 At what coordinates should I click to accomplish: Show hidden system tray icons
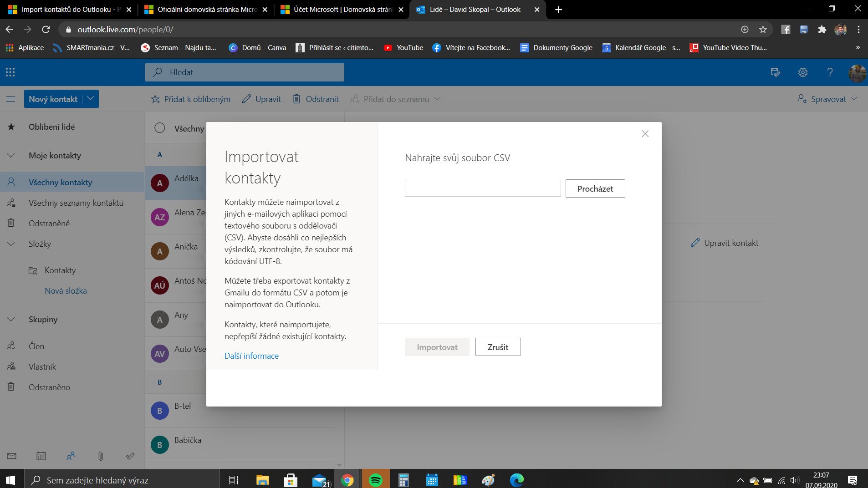(740, 480)
